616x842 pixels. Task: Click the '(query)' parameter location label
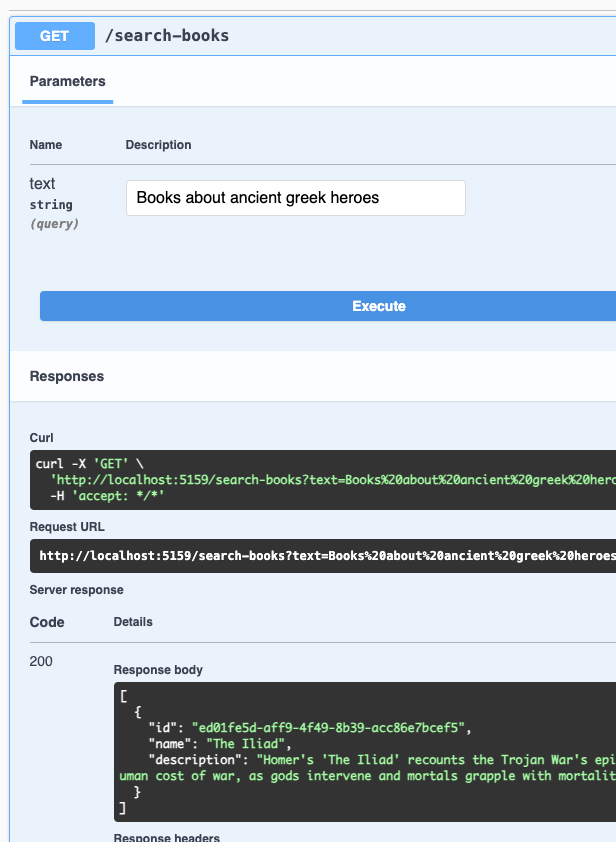(x=54, y=224)
